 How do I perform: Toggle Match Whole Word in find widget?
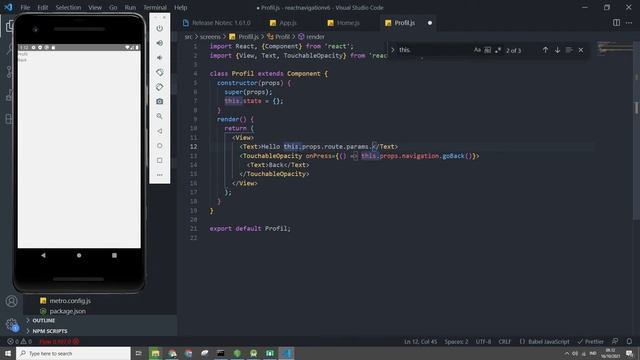pyautogui.click(x=487, y=50)
